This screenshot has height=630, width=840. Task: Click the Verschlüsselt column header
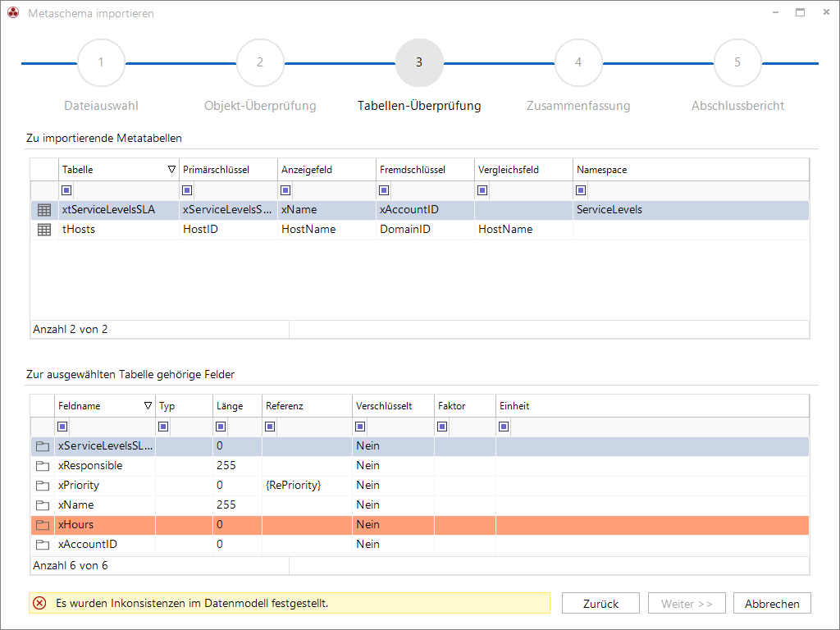point(393,406)
